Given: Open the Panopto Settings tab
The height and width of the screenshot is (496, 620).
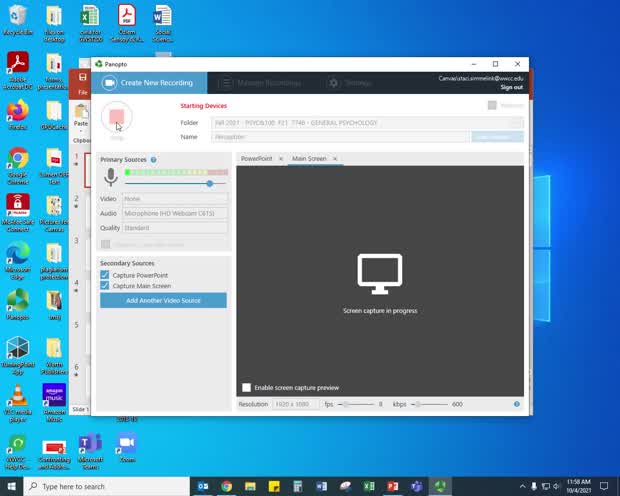Looking at the screenshot, I should click(350, 83).
